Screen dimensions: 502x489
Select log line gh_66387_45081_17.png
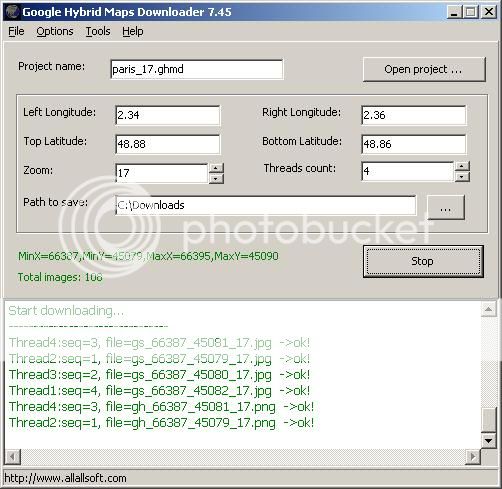tap(161, 407)
